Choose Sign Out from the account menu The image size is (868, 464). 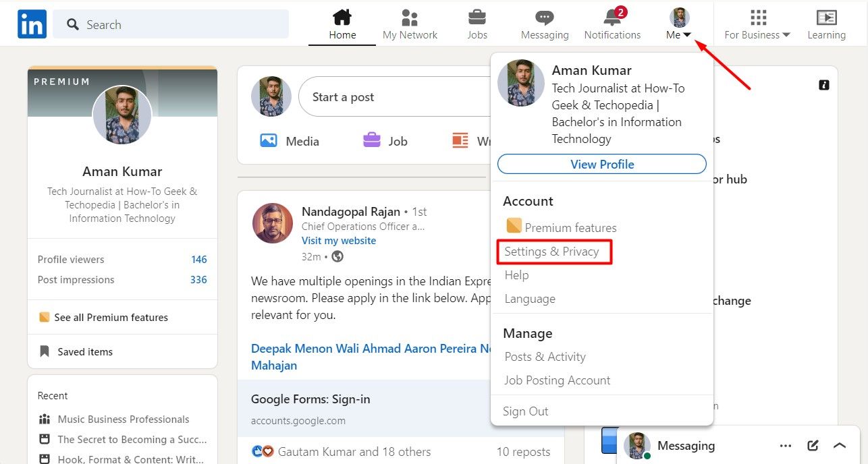click(526, 411)
